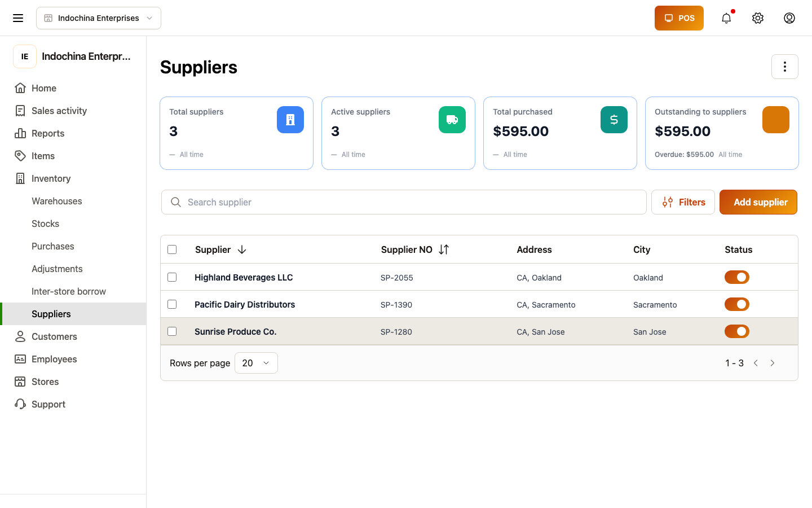Open the Purchases page
Viewport: 812px width, 508px height.
pyautogui.click(x=73, y=246)
